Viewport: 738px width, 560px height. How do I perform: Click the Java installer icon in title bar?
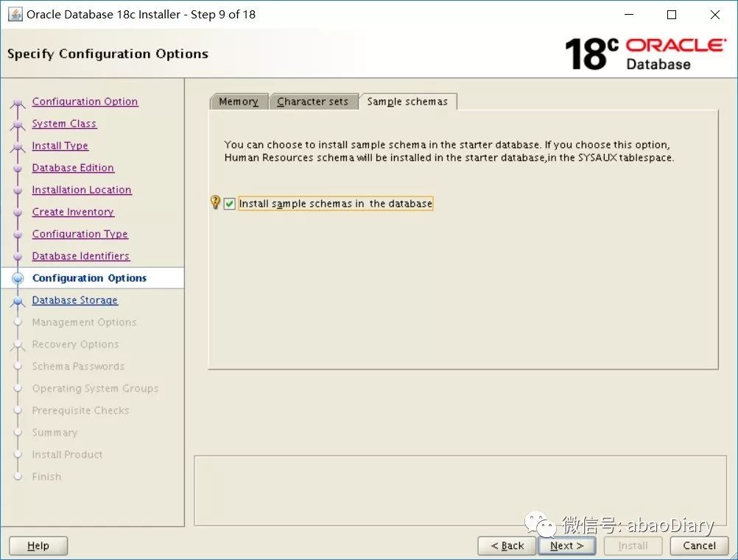click(x=15, y=15)
